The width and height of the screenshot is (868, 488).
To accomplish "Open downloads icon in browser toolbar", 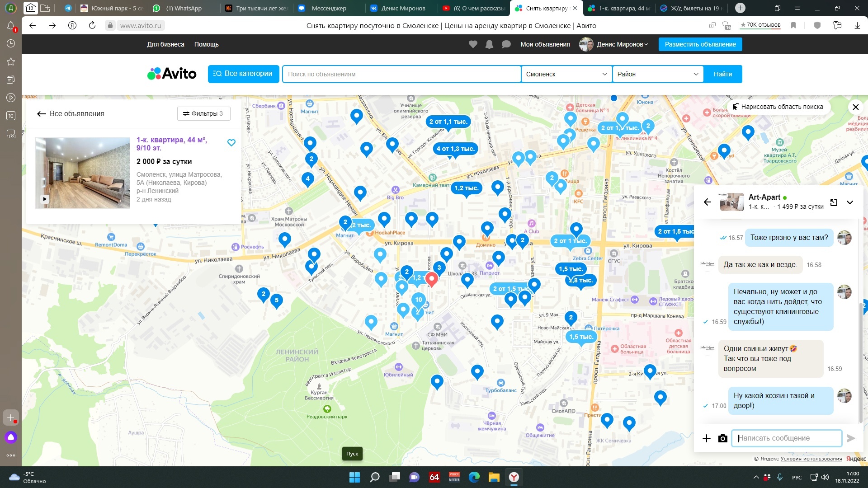I will 857,25.
